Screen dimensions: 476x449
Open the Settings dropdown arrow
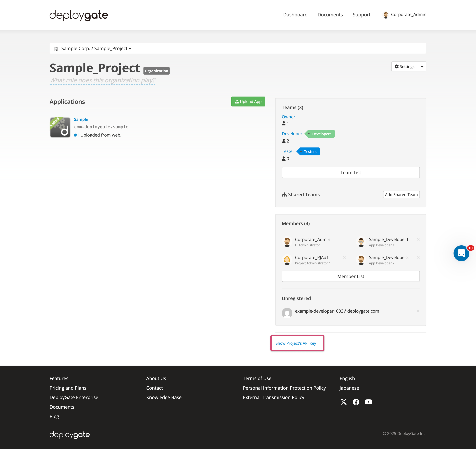point(422,66)
